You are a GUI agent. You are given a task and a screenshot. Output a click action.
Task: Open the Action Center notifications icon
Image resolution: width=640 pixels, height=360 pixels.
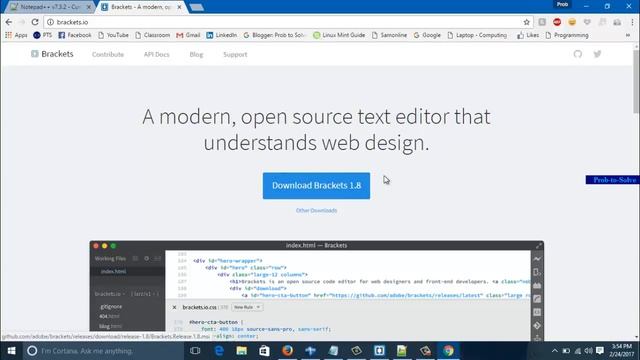[600, 351]
